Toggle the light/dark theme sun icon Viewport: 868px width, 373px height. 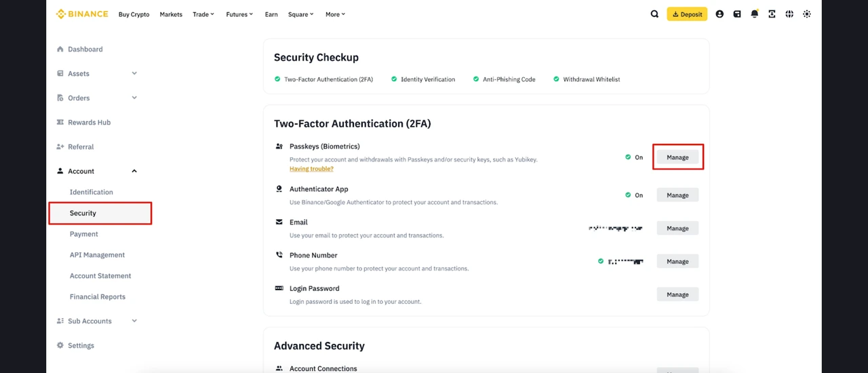click(807, 14)
